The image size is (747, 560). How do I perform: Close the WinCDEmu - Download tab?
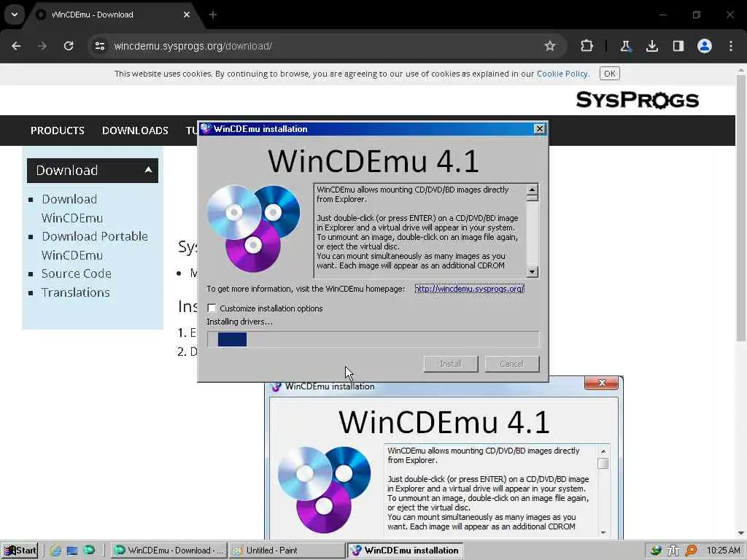[187, 15]
